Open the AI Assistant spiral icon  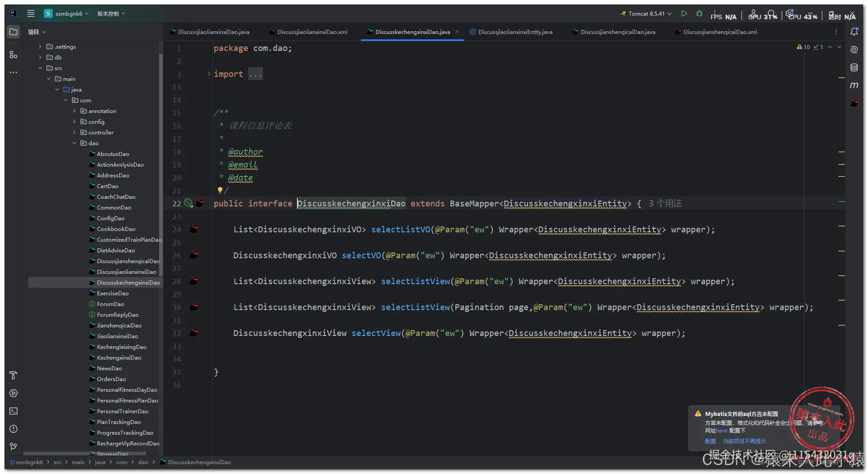(854, 49)
